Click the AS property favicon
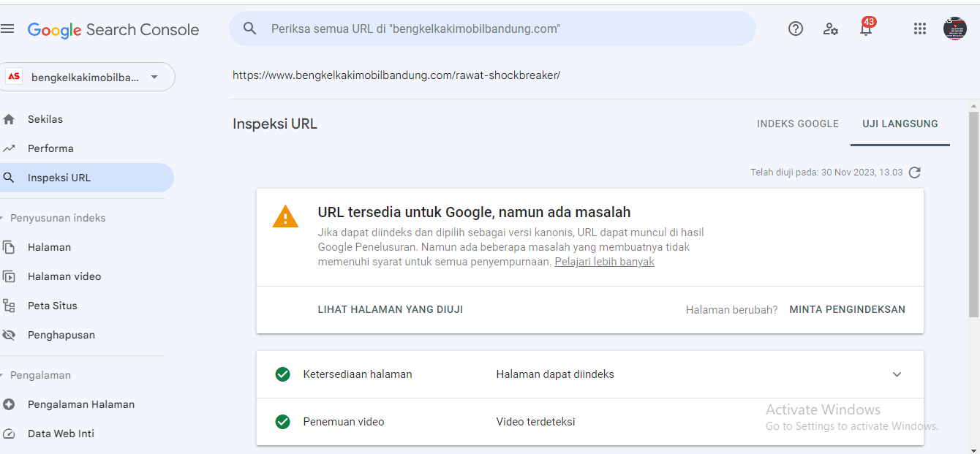 point(14,77)
